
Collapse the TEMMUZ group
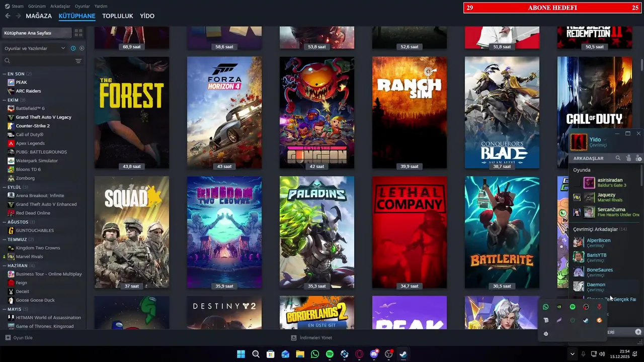click(x=5, y=239)
